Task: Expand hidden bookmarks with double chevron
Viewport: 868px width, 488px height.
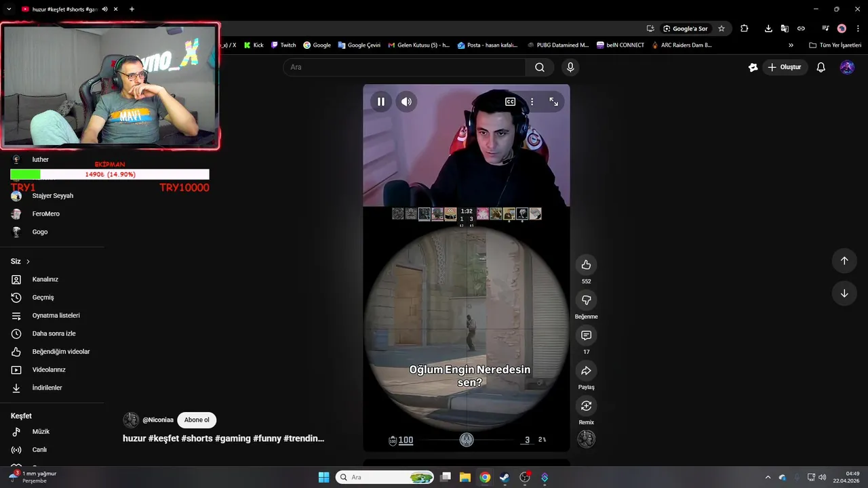Action: click(x=791, y=45)
